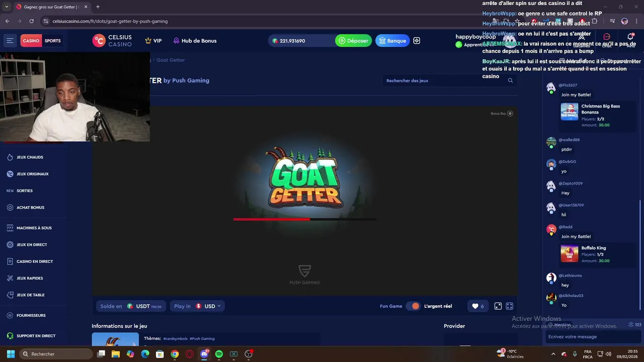The image size is (644, 362).
Task: Click username @walled88 in chat
Action: tap(569, 140)
